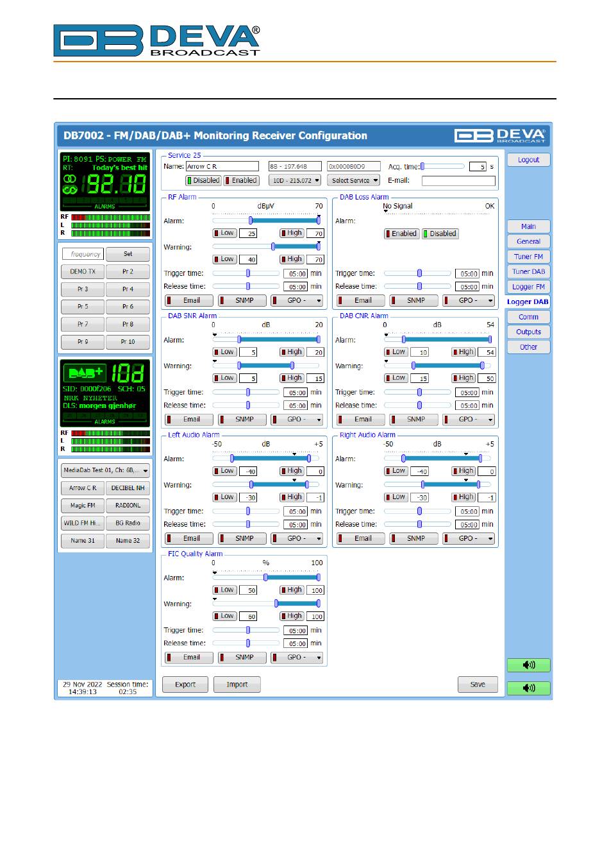
Task: Open the Logger FM tab
Action: 528,287
